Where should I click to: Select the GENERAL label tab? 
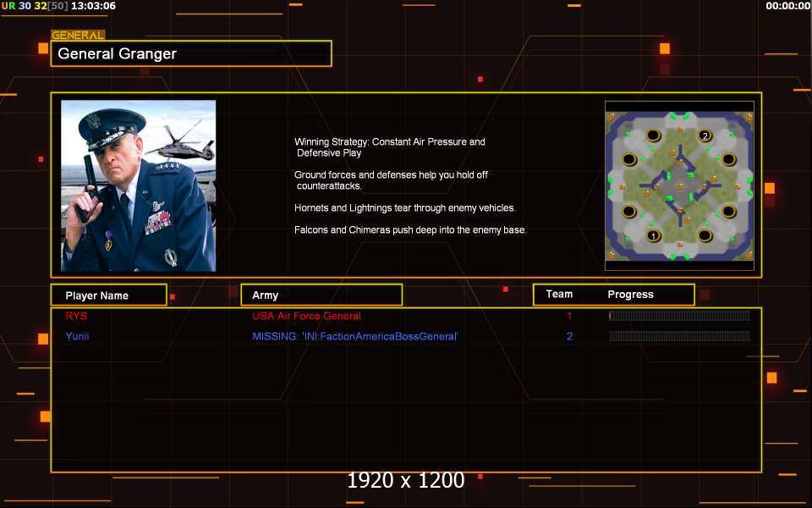(x=78, y=36)
